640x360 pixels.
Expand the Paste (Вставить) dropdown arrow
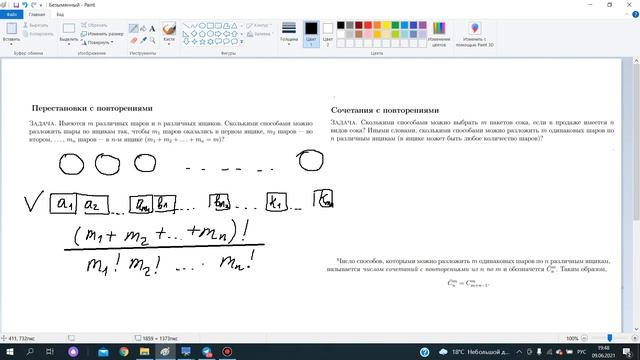click(x=11, y=44)
